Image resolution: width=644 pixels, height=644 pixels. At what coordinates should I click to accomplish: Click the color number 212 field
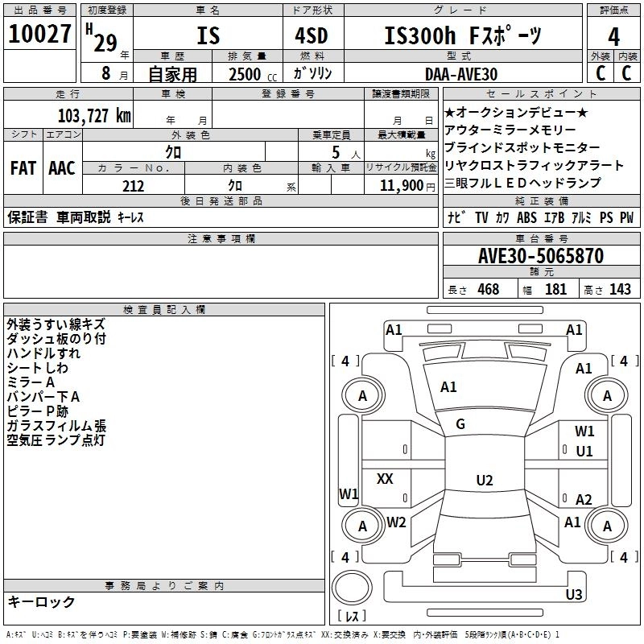(x=134, y=186)
